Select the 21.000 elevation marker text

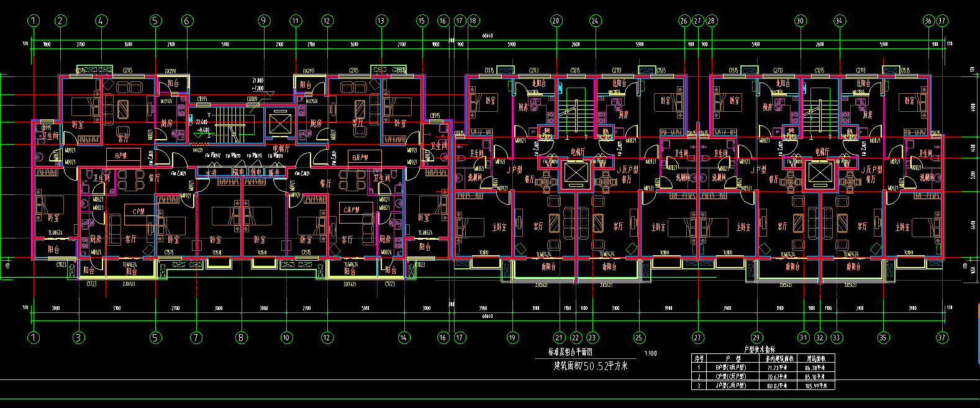[x=258, y=81]
